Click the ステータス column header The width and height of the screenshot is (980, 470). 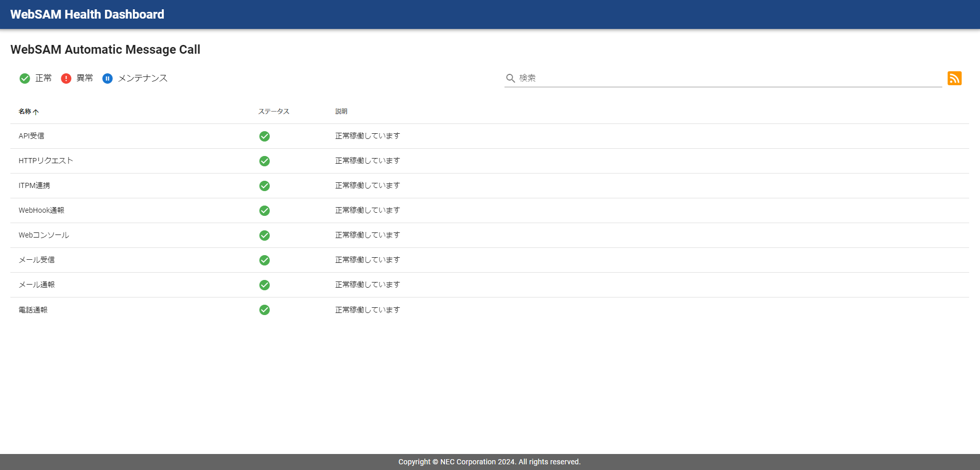273,111
